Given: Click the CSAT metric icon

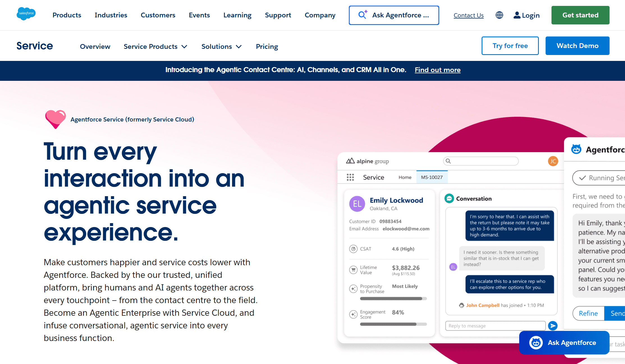Looking at the screenshot, I should pyautogui.click(x=353, y=249).
